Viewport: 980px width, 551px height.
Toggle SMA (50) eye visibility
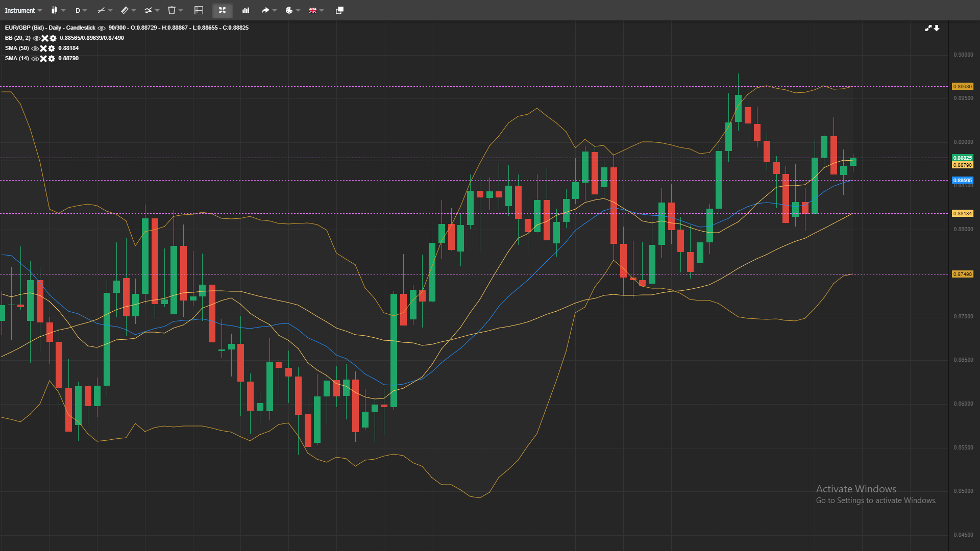(35, 48)
